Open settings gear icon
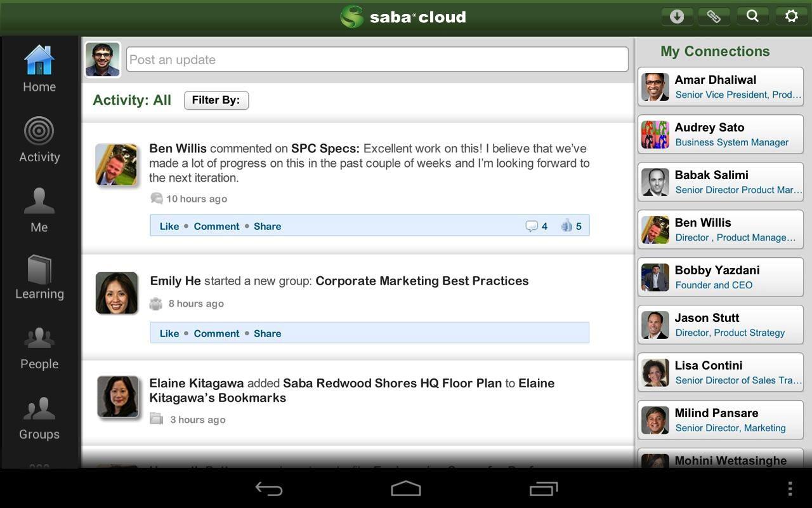This screenshot has height=508, width=812. pyautogui.click(x=791, y=17)
